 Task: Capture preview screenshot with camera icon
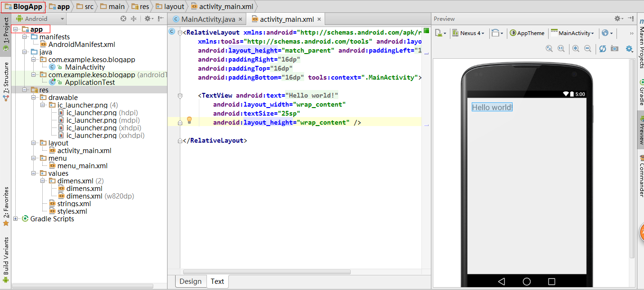[x=615, y=48]
